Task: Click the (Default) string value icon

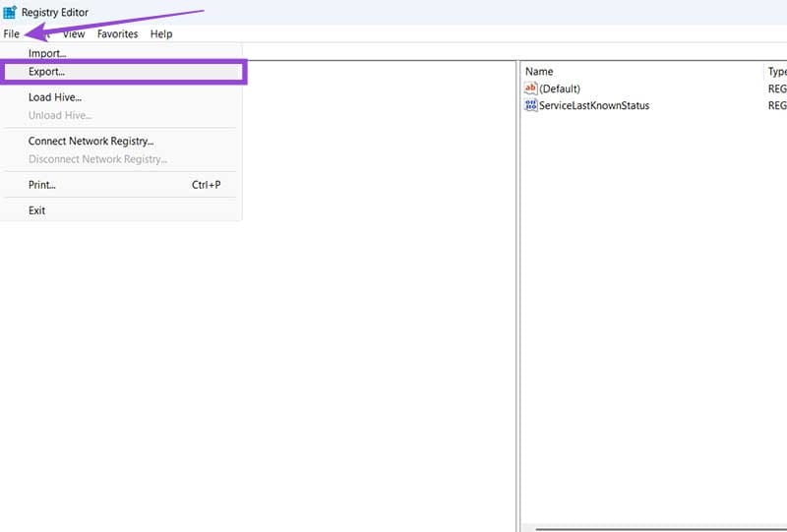Action: 531,89
